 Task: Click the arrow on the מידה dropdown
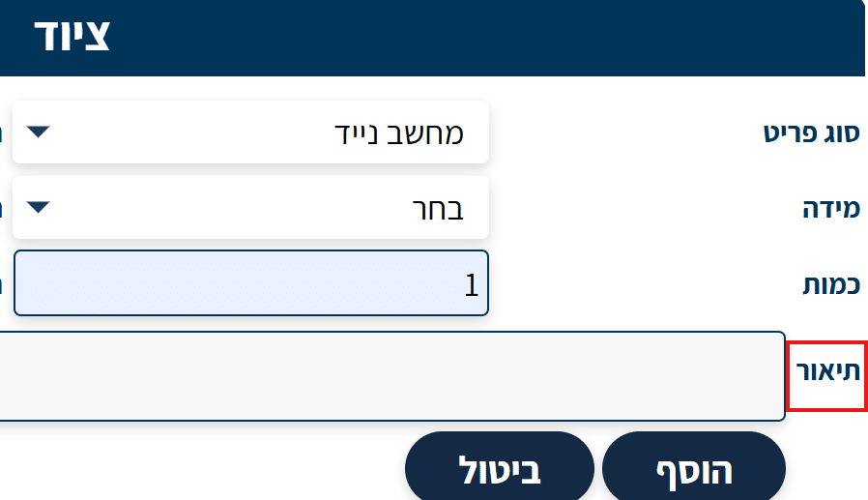click(37, 206)
